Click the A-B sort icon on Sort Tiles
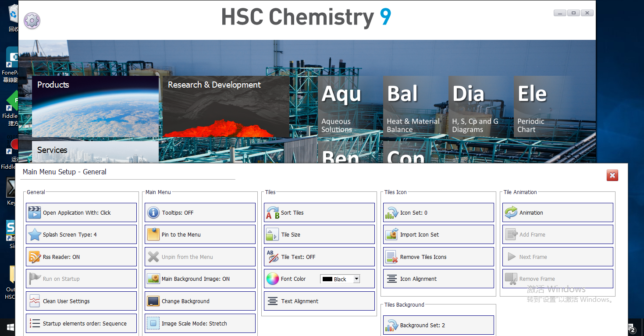 pos(273,212)
